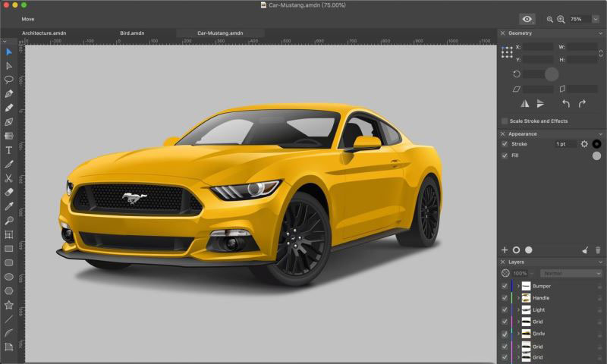
Task: Click the stroke width 1 pt field
Action: pos(565,144)
